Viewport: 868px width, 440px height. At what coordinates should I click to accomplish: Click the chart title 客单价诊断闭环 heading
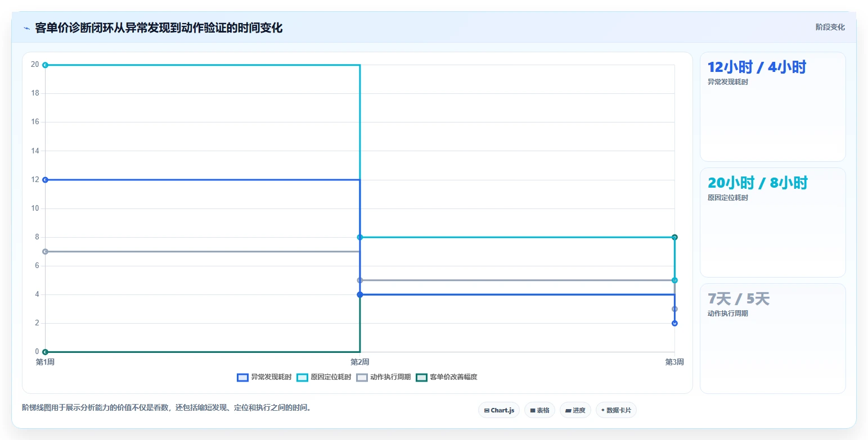click(159, 28)
